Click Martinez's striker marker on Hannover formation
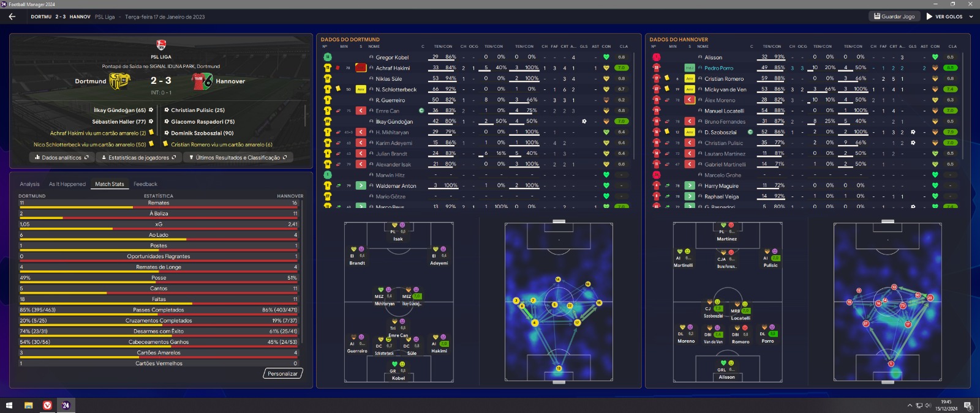 pos(727,232)
